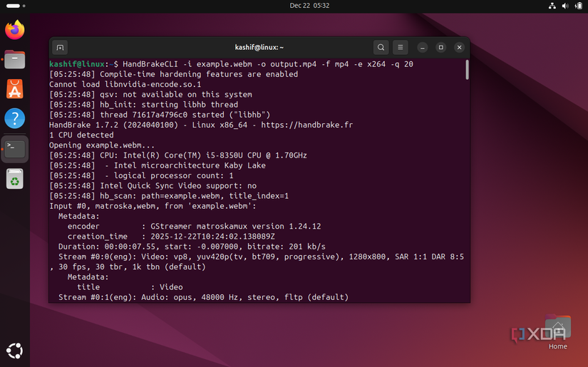Minimize the terminal window
Viewport: 588px width, 367px height.
click(x=422, y=48)
